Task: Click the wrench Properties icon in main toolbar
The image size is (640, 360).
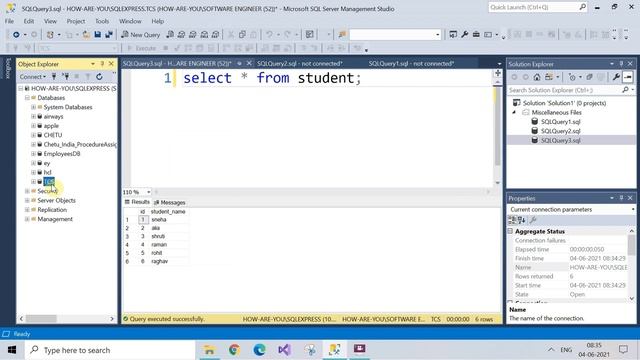Action: click(x=464, y=35)
